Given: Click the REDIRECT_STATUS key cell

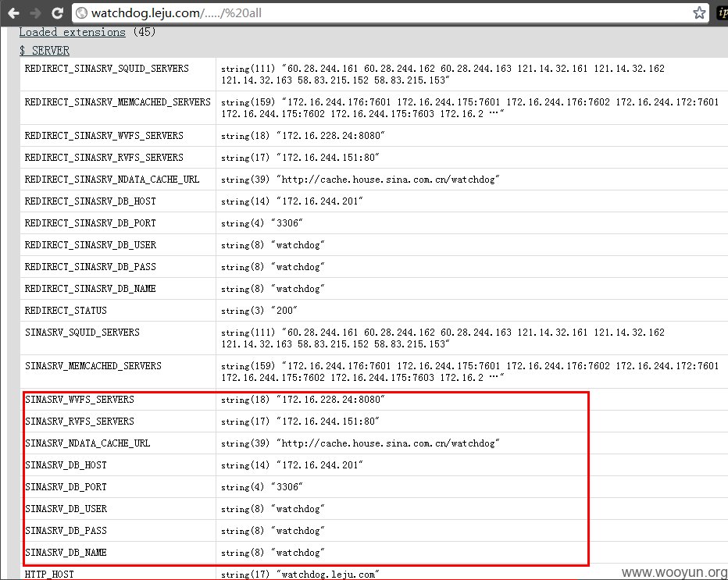Looking at the screenshot, I should (66, 311).
